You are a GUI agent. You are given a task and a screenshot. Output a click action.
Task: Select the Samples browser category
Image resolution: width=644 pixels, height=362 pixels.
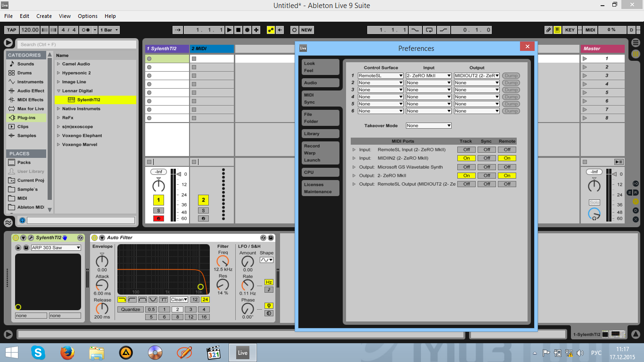26,136
